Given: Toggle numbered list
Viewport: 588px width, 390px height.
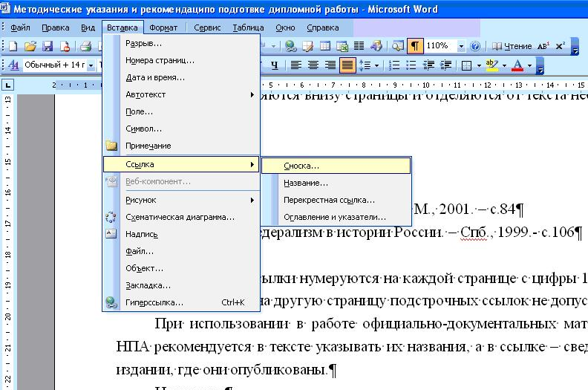Looking at the screenshot, I should pos(394,65).
